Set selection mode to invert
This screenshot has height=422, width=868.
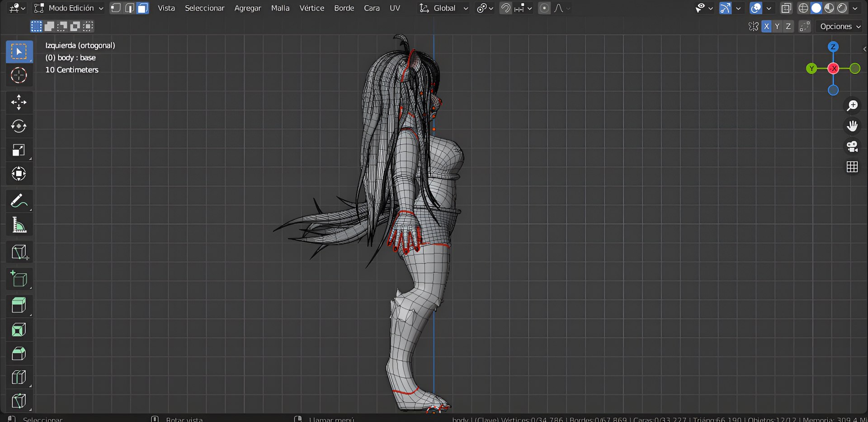(75, 26)
